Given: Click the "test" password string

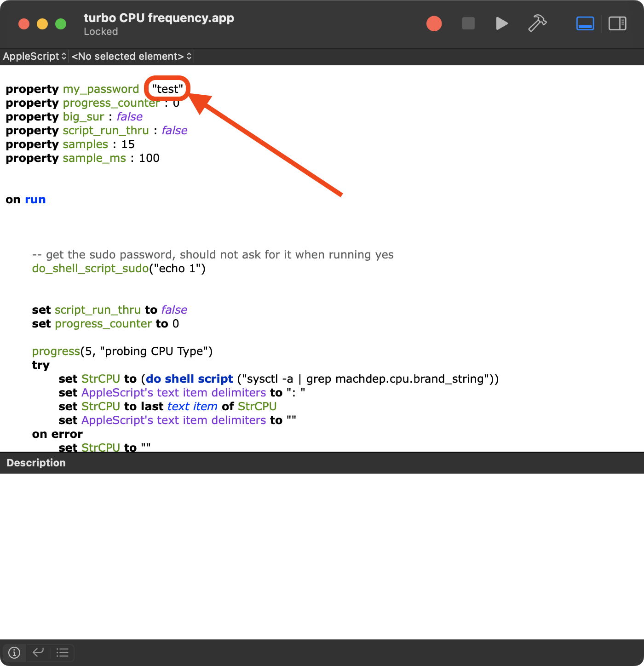Looking at the screenshot, I should [167, 89].
